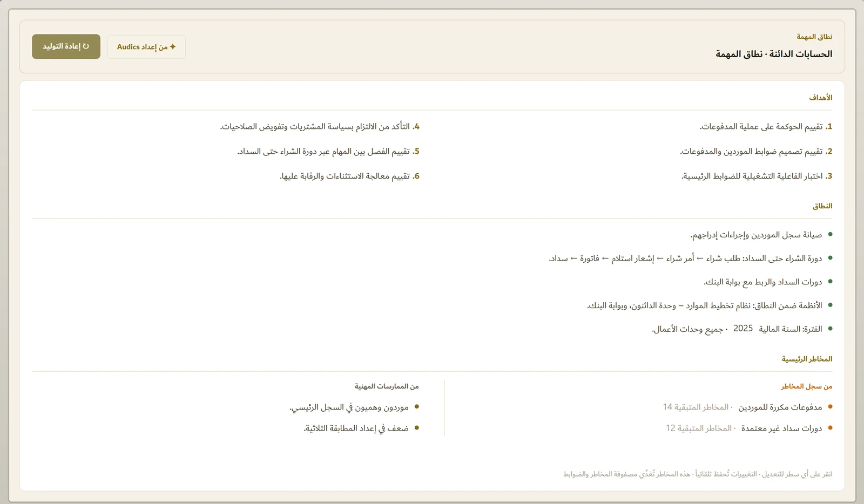
Task: Click the title الحسابات الدائنة · نطاق المهمة
Action: tap(774, 54)
